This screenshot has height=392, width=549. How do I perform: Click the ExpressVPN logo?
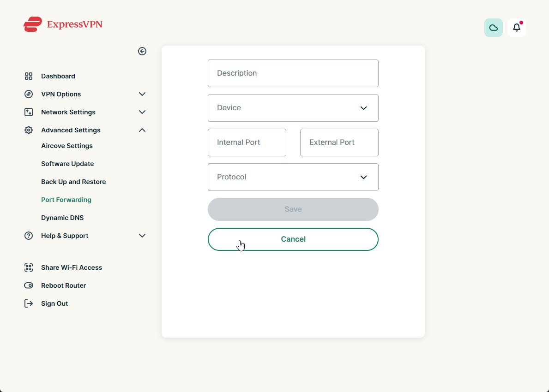click(63, 24)
